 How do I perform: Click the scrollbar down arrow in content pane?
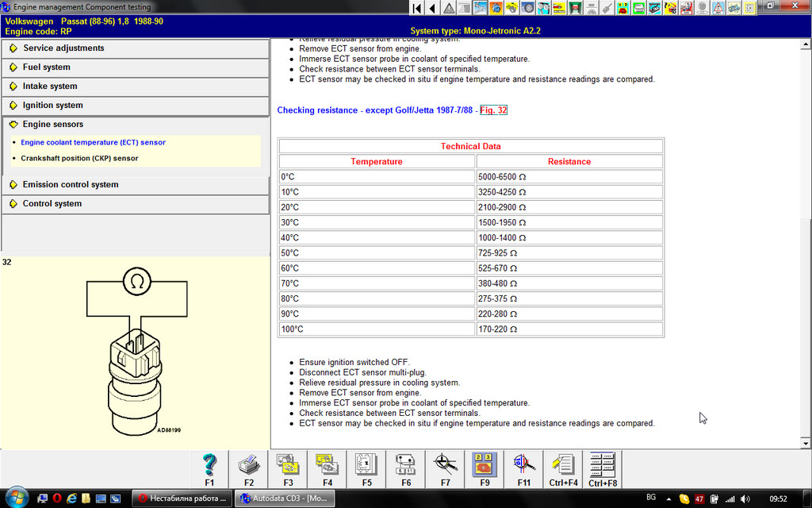pyautogui.click(x=806, y=442)
